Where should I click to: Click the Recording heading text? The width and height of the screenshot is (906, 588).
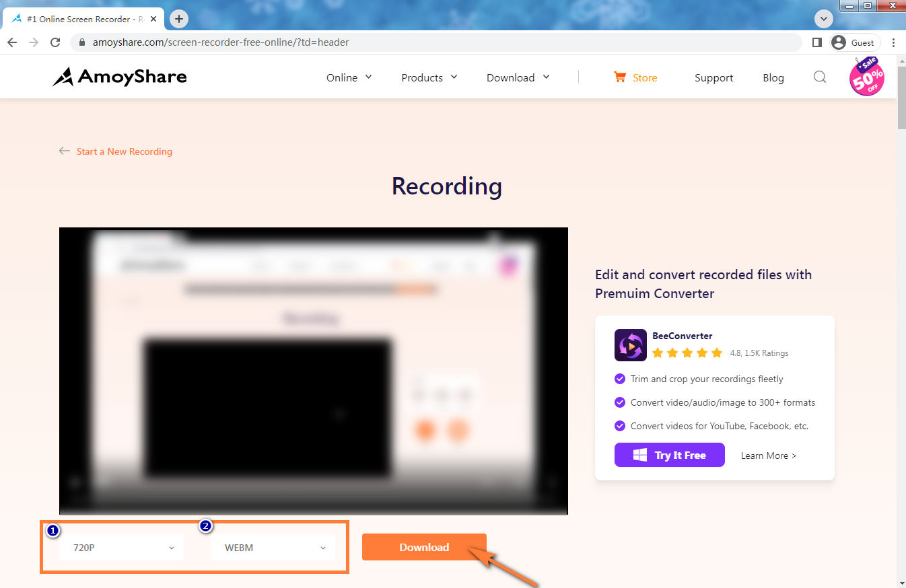point(447,186)
